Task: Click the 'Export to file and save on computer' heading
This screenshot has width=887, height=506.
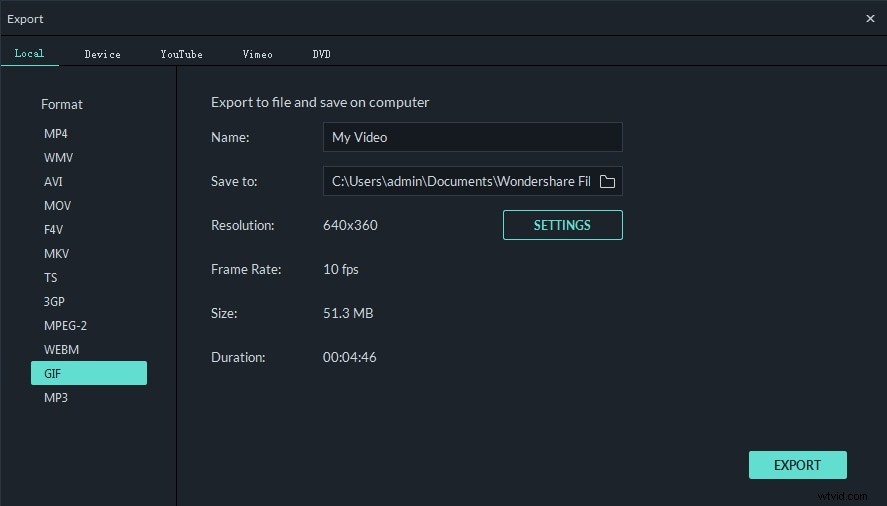Action: (320, 102)
